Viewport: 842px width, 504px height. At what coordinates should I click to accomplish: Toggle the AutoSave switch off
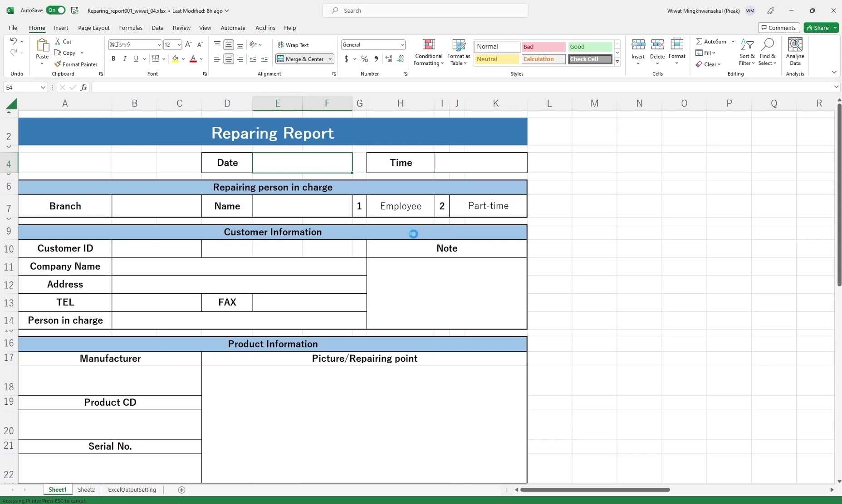pyautogui.click(x=56, y=10)
